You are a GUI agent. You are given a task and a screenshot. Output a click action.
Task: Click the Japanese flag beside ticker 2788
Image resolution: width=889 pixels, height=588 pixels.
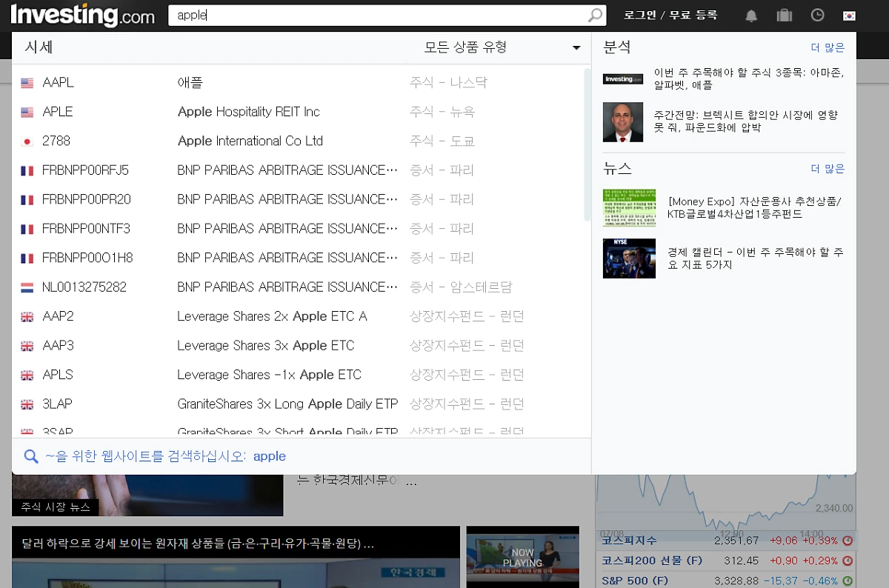pos(27,141)
